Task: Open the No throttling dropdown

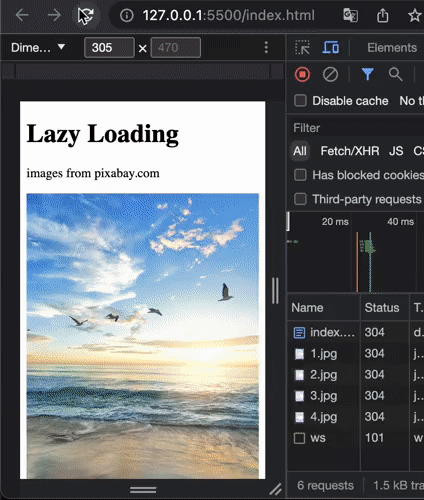Action: (x=412, y=101)
